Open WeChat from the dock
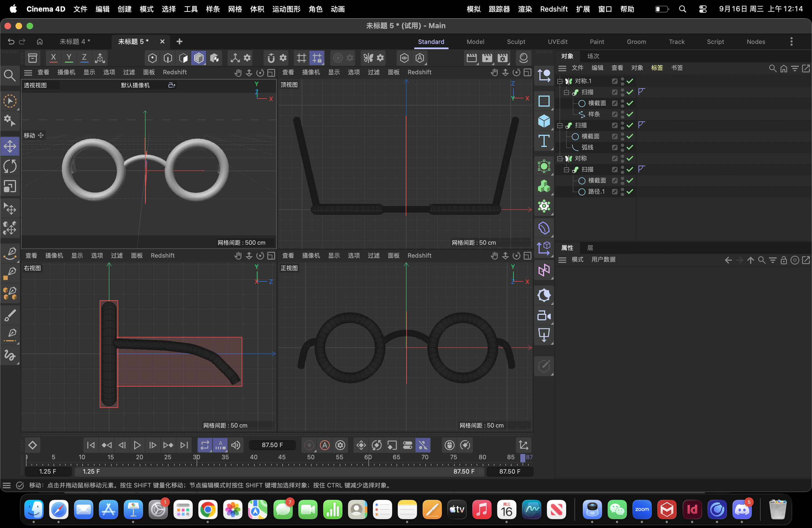This screenshot has width=812, height=528. (617, 509)
